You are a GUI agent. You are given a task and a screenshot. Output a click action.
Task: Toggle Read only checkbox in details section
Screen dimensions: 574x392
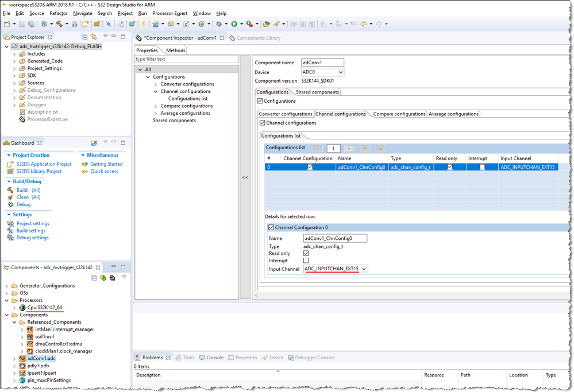(x=306, y=253)
